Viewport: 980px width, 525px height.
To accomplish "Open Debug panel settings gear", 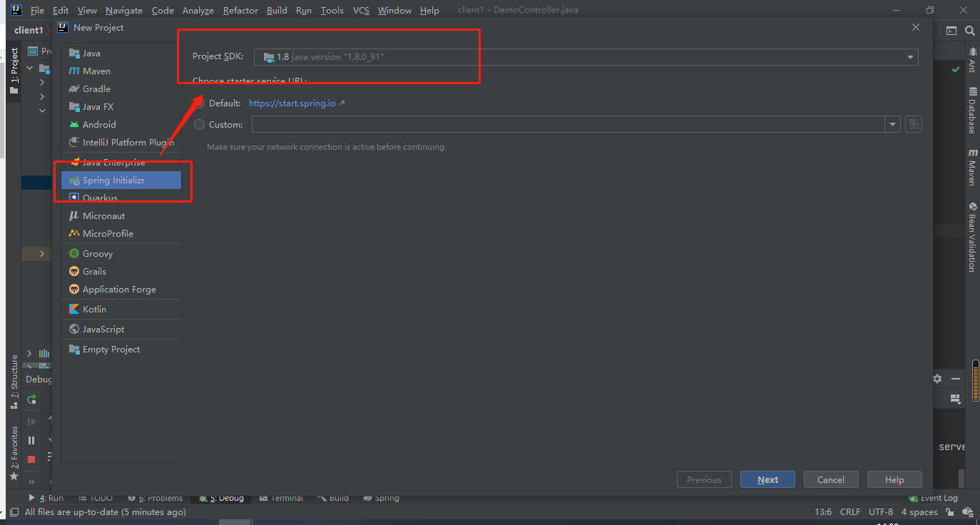I will pyautogui.click(x=937, y=379).
